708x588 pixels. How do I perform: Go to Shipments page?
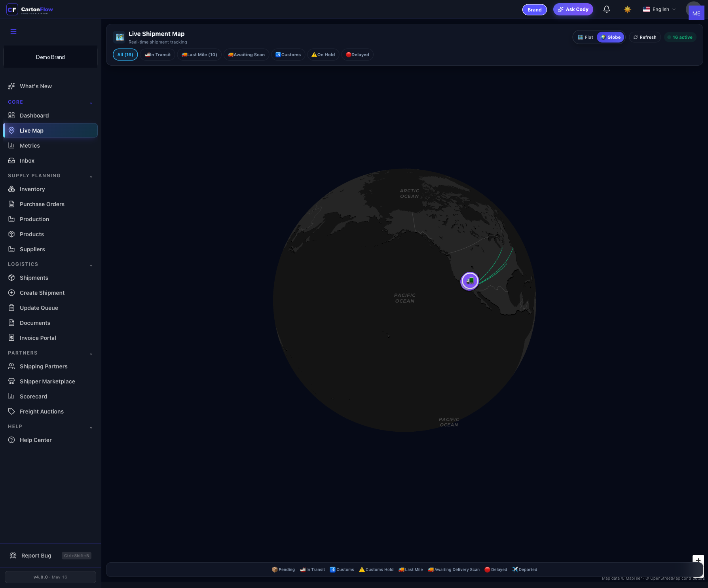pyautogui.click(x=50, y=278)
